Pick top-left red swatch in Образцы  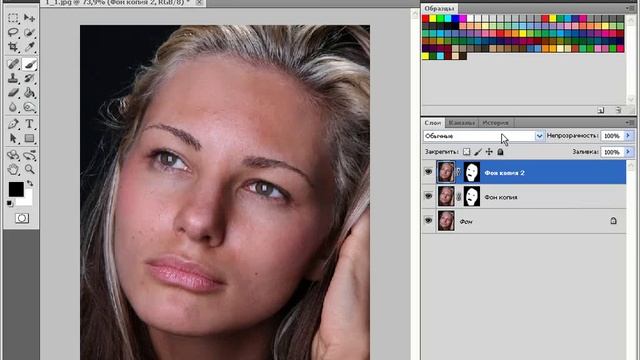[x=425, y=18]
